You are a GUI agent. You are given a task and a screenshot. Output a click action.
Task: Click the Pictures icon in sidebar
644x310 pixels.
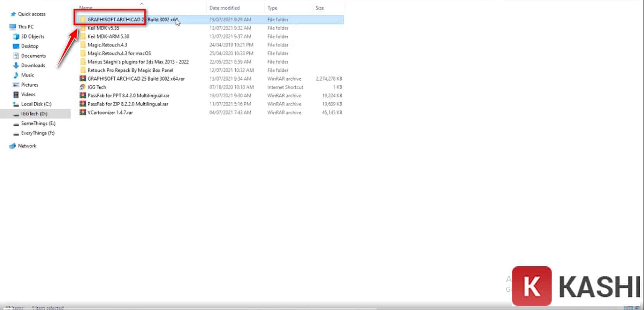(16, 85)
